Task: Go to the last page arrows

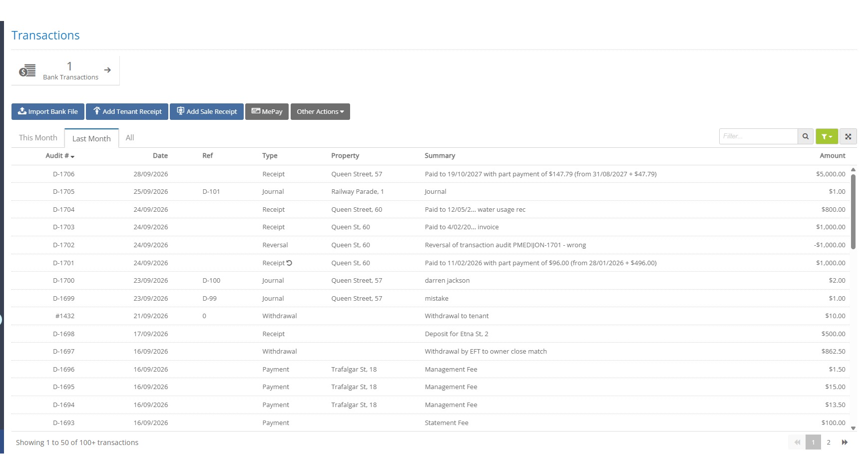Action: tap(845, 443)
